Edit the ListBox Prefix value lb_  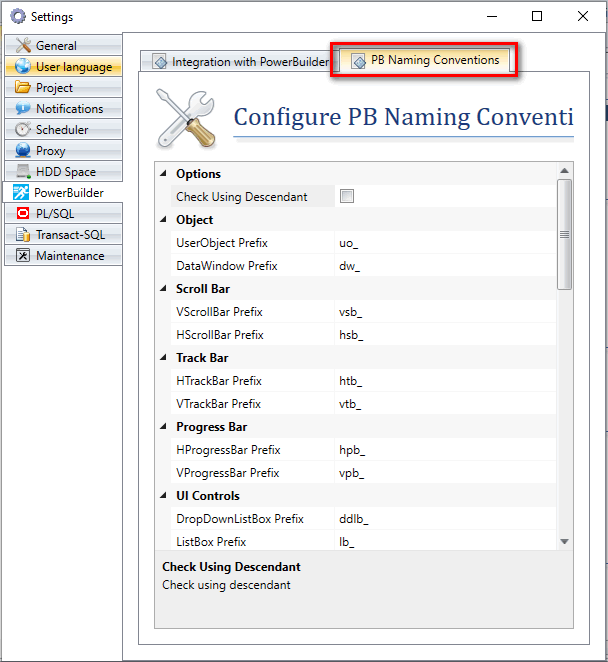click(445, 541)
